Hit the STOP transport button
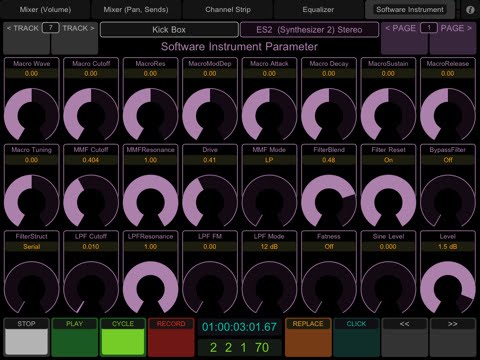The height and width of the screenshot is (360, 480). [26, 337]
